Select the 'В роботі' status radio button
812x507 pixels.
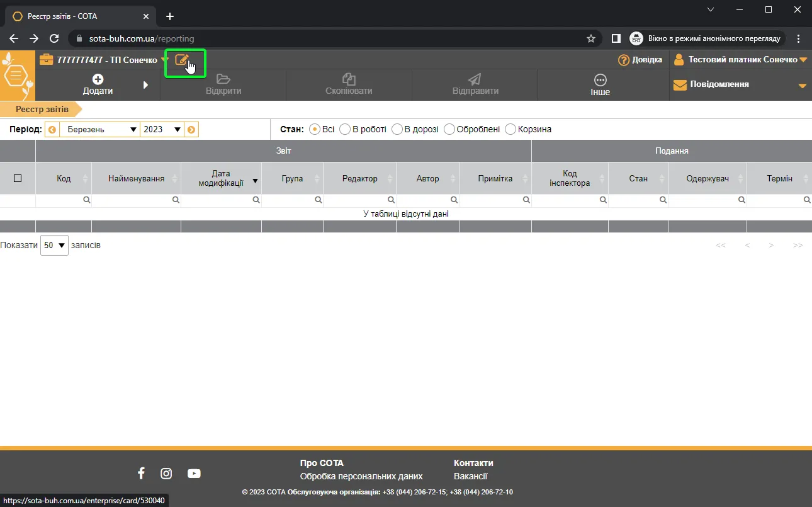345,129
